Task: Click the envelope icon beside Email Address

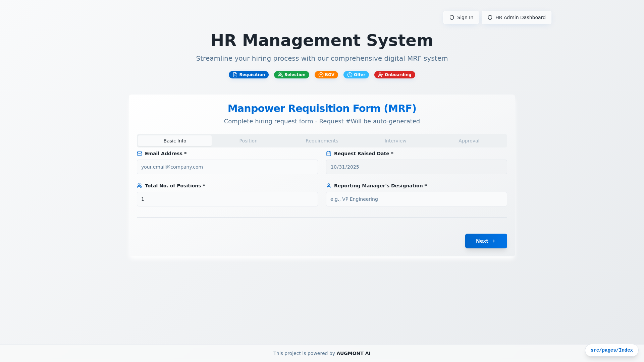Action: [140, 154]
